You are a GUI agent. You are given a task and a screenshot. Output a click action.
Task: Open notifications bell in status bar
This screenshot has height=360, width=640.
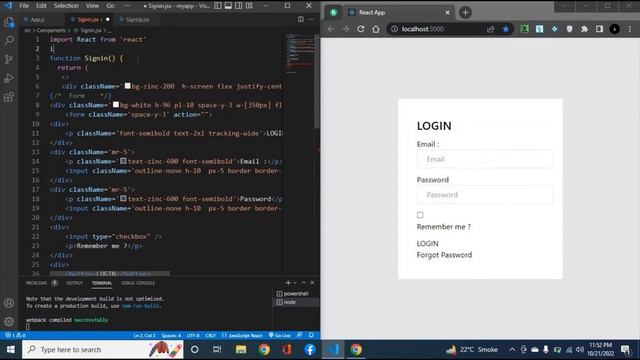(x=311, y=335)
